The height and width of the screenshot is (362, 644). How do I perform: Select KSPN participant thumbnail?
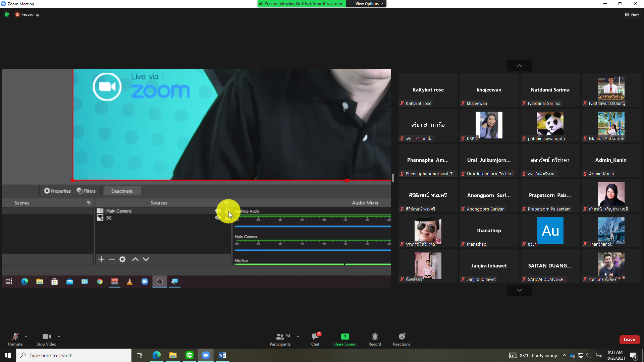[489, 125]
